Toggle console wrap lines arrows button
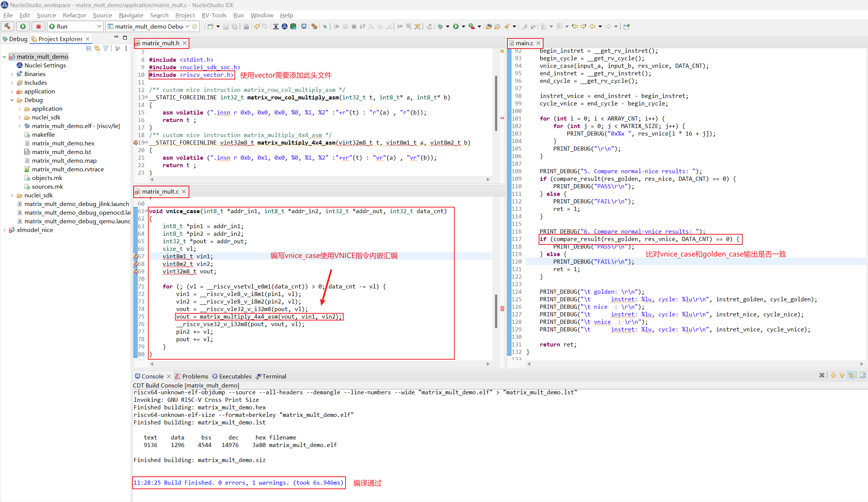868x502 pixels. tap(851, 375)
